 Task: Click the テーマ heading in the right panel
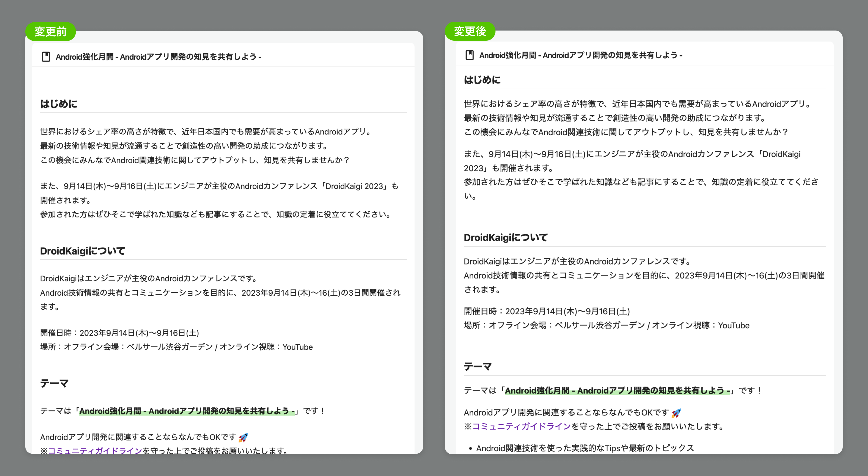[477, 367]
